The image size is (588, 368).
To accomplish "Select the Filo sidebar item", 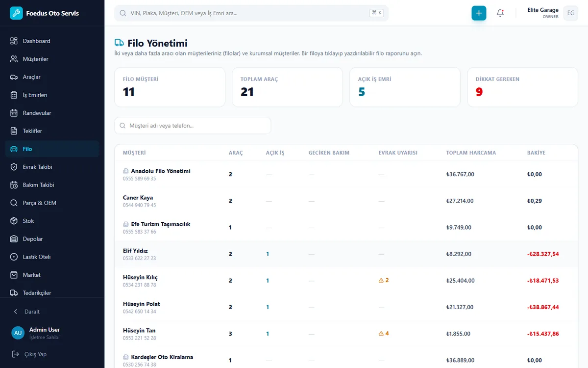I will [x=52, y=149].
